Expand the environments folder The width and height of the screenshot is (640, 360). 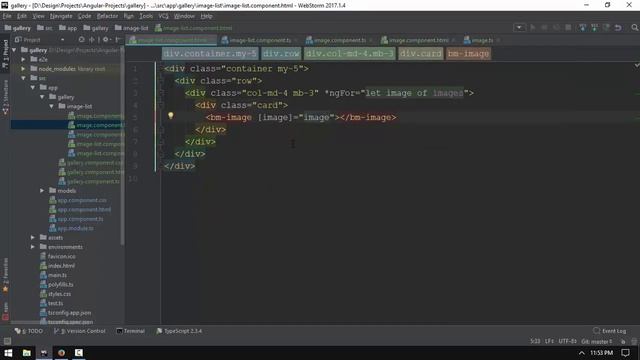(33, 247)
